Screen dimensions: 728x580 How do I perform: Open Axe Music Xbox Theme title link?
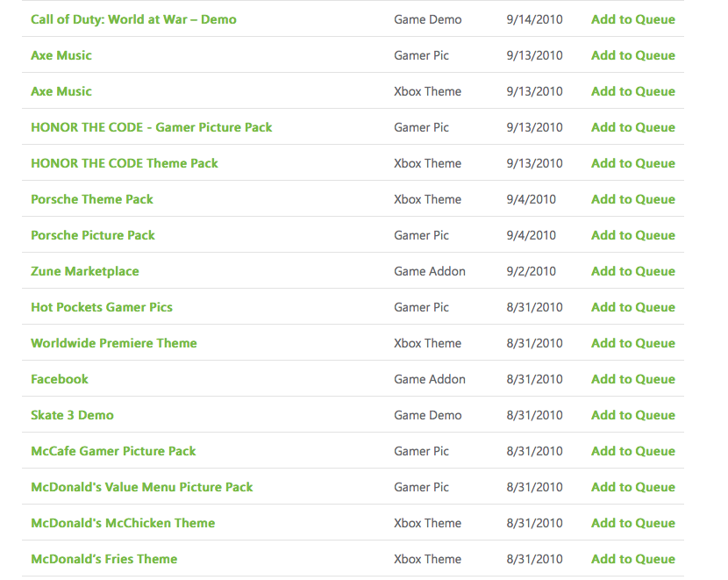61,91
